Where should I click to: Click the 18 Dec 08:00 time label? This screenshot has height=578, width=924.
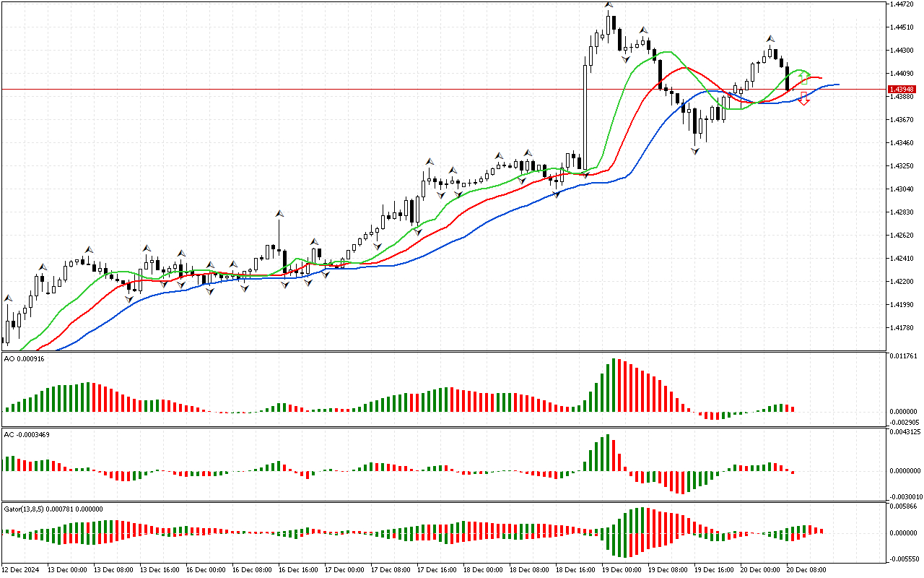[x=529, y=569]
